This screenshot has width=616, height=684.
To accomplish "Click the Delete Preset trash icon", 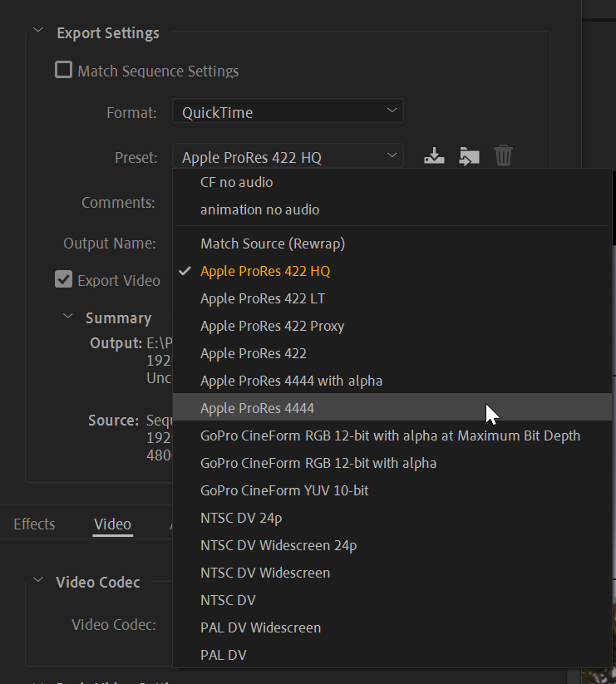I will pyautogui.click(x=503, y=155).
